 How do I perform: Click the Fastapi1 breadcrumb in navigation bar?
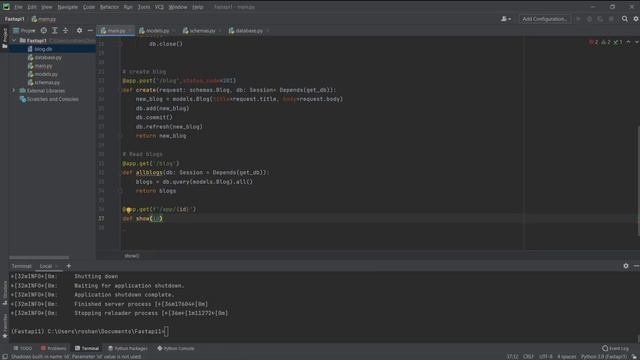tap(15, 19)
